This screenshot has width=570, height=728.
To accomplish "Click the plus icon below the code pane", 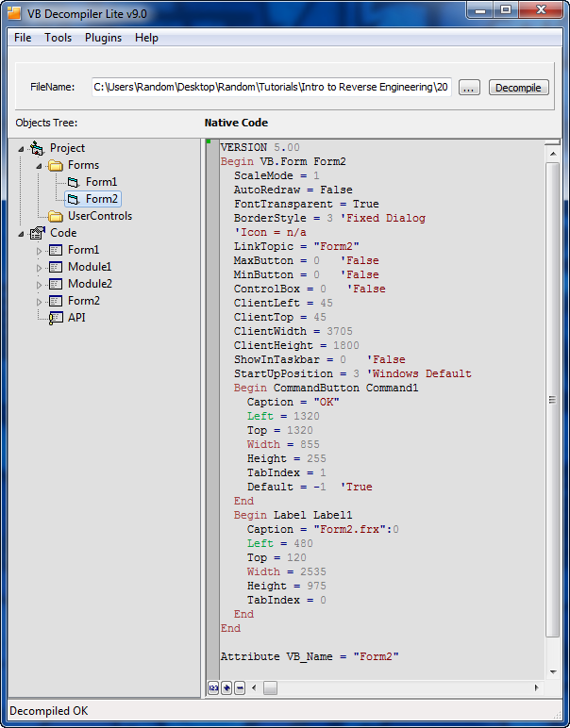I will (x=226, y=688).
